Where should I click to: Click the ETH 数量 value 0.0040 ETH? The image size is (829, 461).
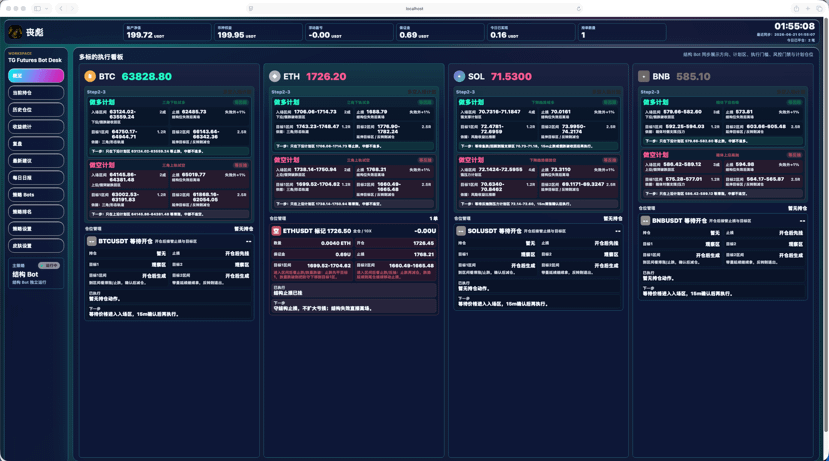(x=336, y=243)
